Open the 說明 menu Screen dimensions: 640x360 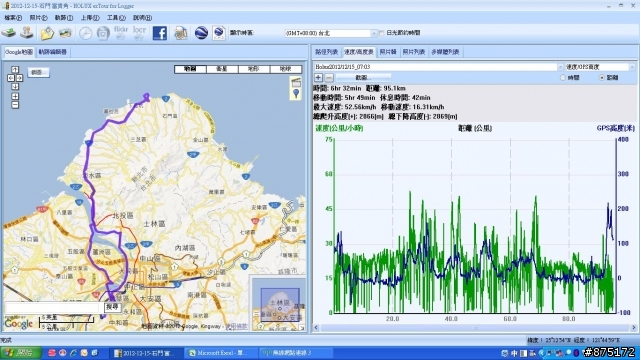pyautogui.click(x=142, y=18)
